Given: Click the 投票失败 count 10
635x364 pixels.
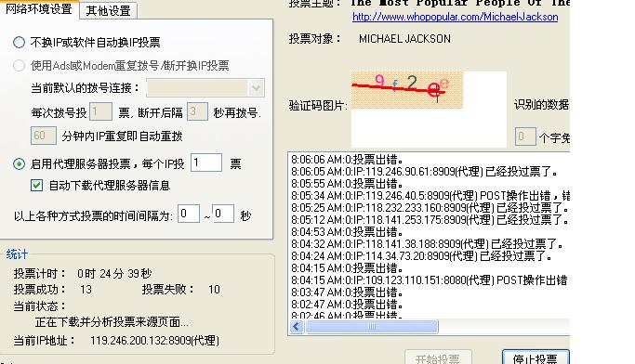Looking at the screenshot, I should click(214, 290).
